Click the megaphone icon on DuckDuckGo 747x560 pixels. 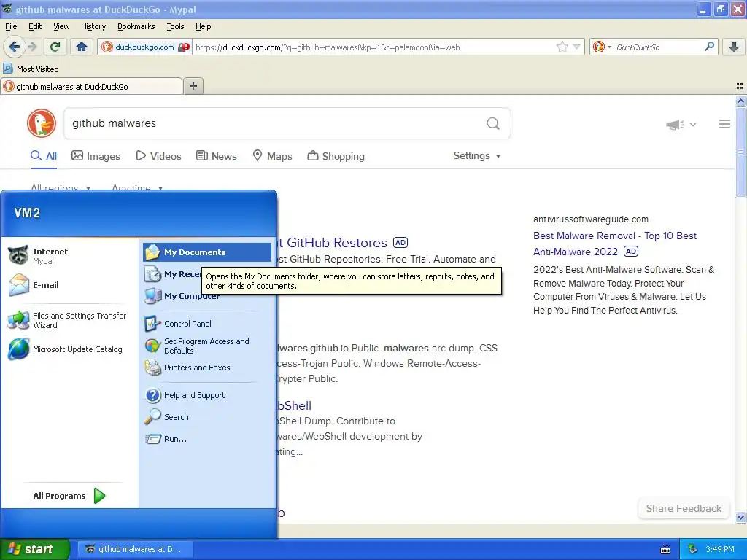pyautogui.click(x=675, y=125)
